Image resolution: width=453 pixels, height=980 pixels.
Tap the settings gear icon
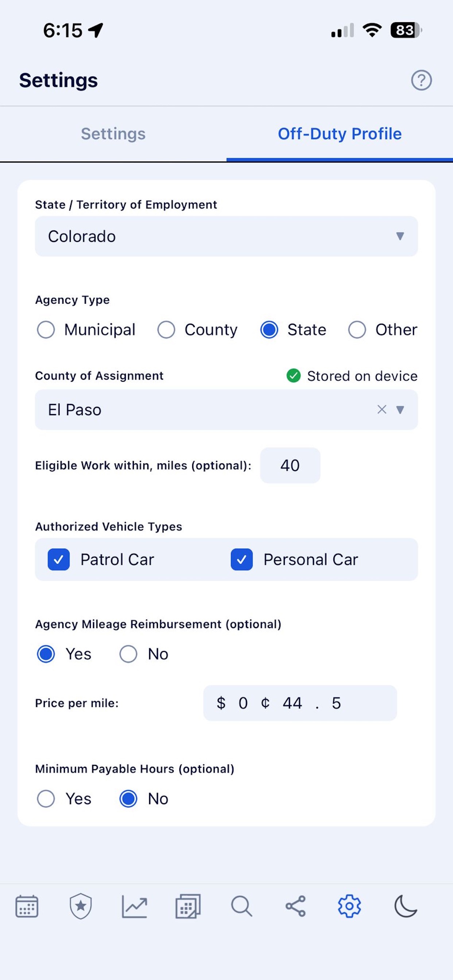pos(349,906)
